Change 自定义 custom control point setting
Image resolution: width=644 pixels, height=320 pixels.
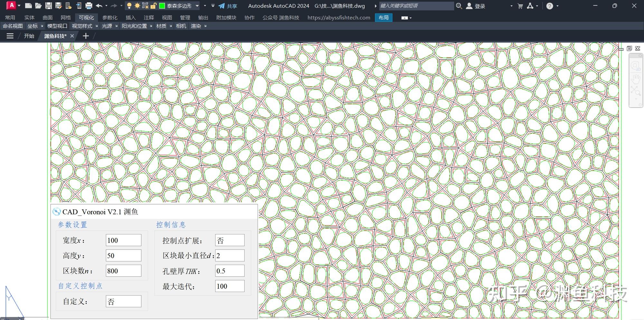123,301
